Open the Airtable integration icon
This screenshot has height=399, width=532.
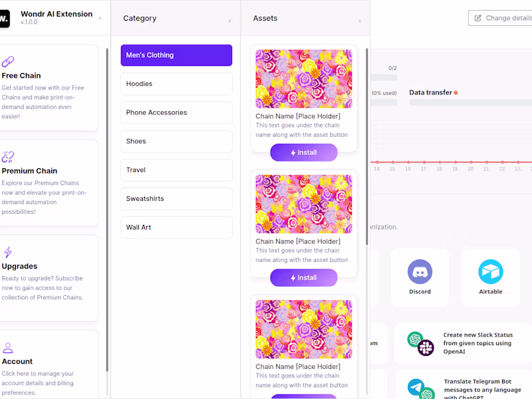491,272
